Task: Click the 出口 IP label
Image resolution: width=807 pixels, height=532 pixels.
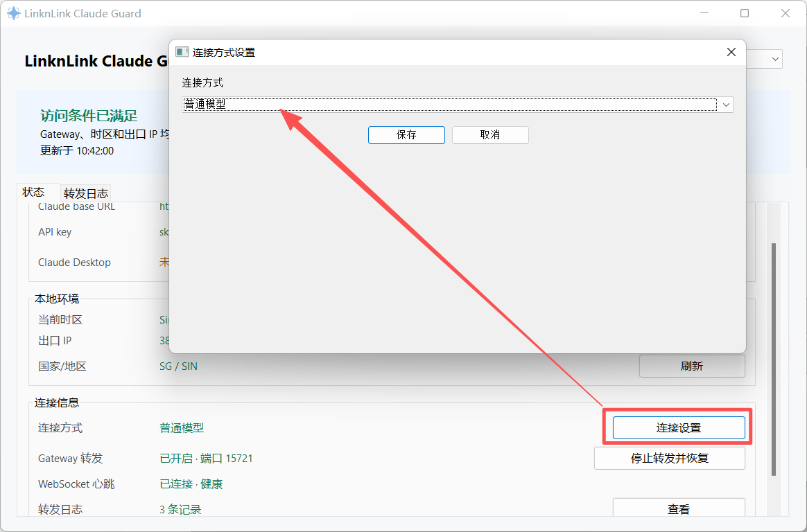Action: (55, 340)
